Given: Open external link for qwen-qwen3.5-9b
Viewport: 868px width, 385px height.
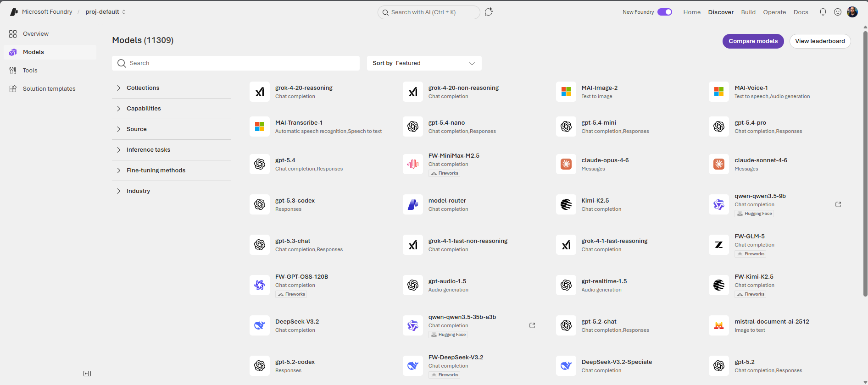Looking at the screenshot, I should (838, 204).
